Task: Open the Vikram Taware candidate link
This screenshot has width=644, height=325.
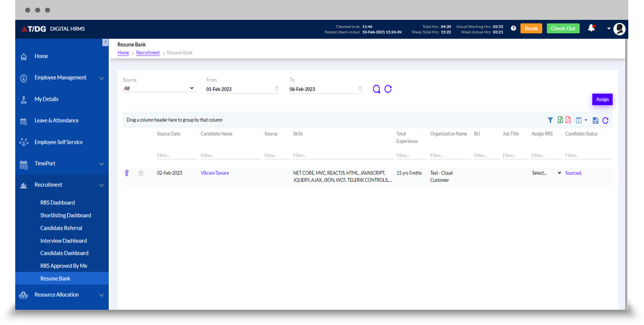Action: click(x=215, y=173)
